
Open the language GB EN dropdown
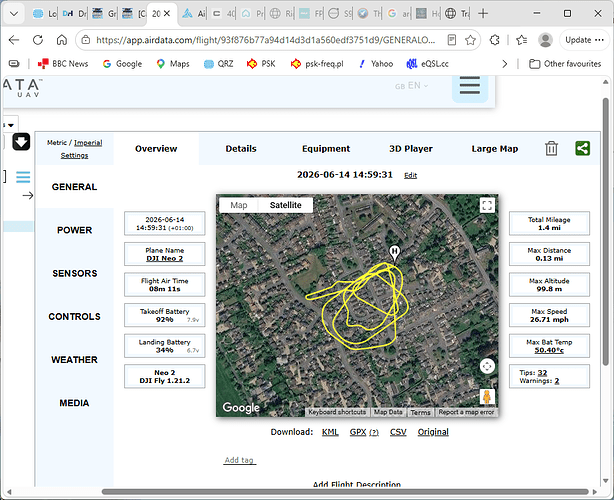click(412, 86)
